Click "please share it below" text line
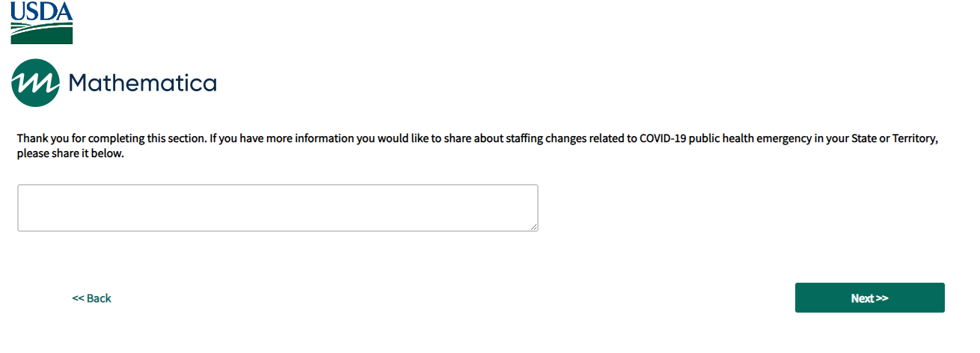980x353 pixels. click(70, 154)
